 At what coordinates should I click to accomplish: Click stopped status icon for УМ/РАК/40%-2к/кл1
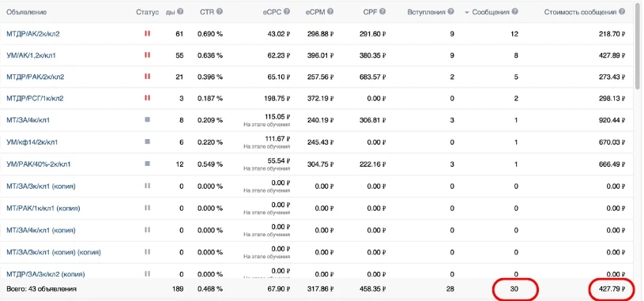click(147, 164)
